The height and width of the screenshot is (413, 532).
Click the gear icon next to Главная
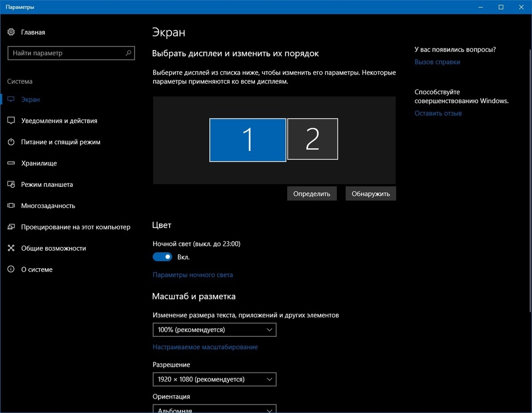pos(11,32)
